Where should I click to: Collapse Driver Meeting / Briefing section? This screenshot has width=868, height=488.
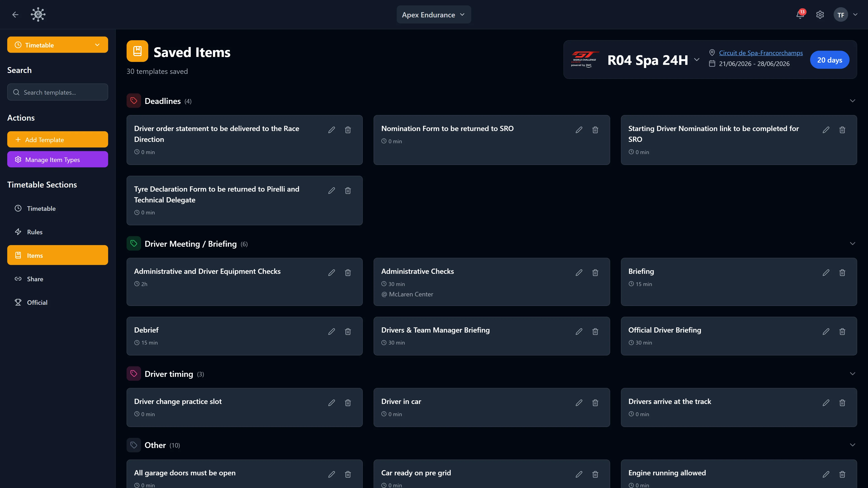pos(852,244)
